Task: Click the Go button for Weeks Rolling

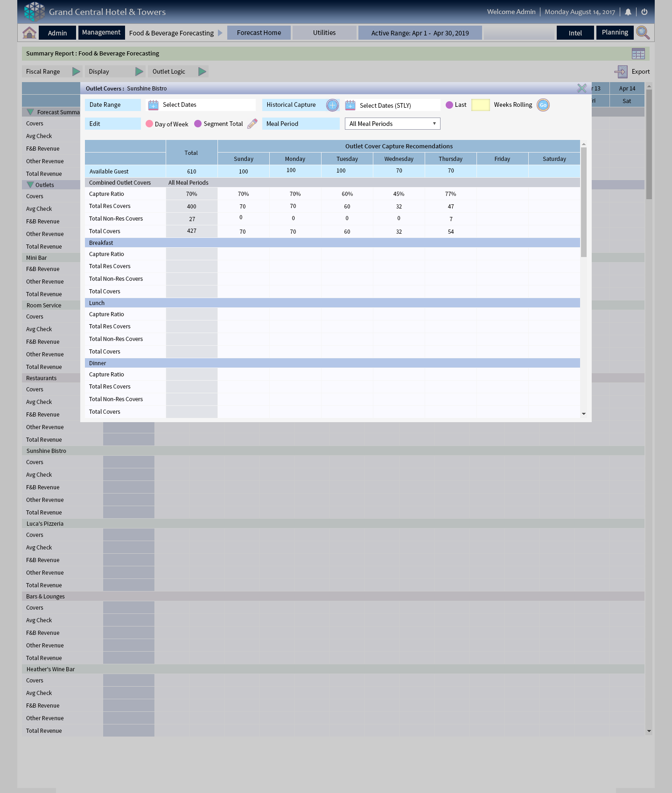Action: (543, 105)
